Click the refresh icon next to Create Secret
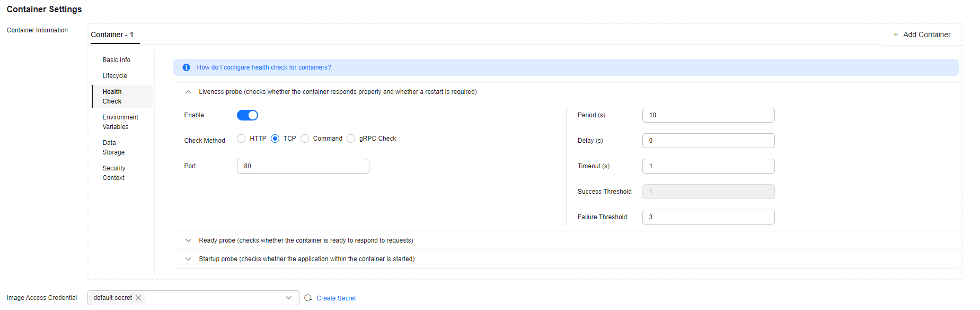Screen dimensions: 980x310 (x=308, y=298)
